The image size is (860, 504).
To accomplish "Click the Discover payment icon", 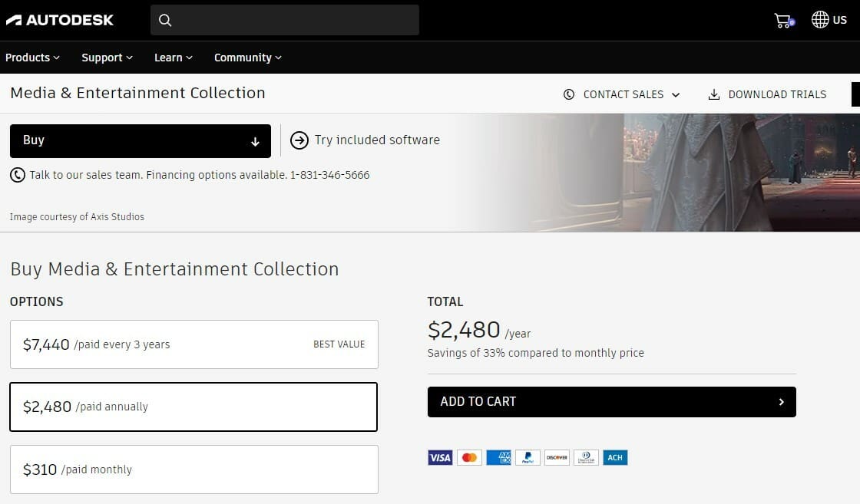I will coord(557,457).
